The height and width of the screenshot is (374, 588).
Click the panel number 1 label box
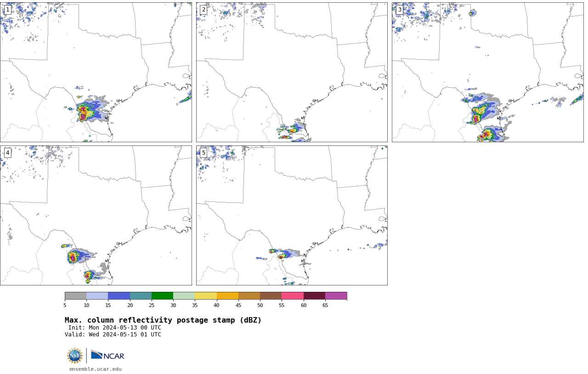[x=7, y=10]
